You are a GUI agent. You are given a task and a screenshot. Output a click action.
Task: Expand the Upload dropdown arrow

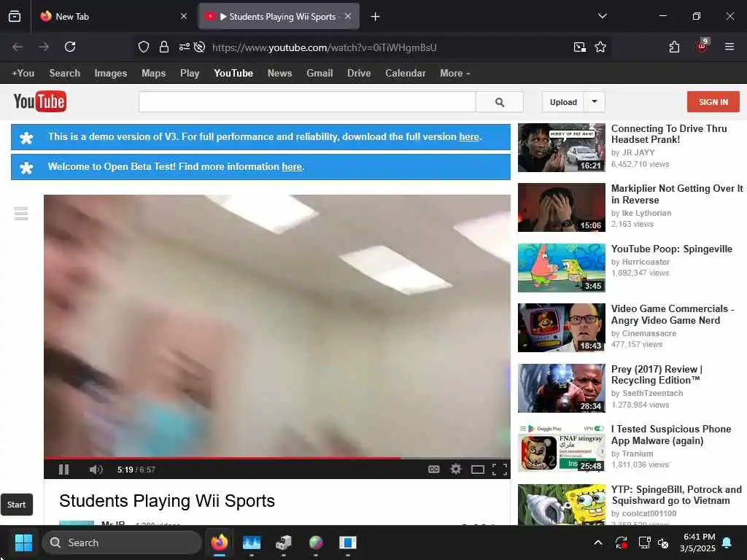[x=595, y=102]
